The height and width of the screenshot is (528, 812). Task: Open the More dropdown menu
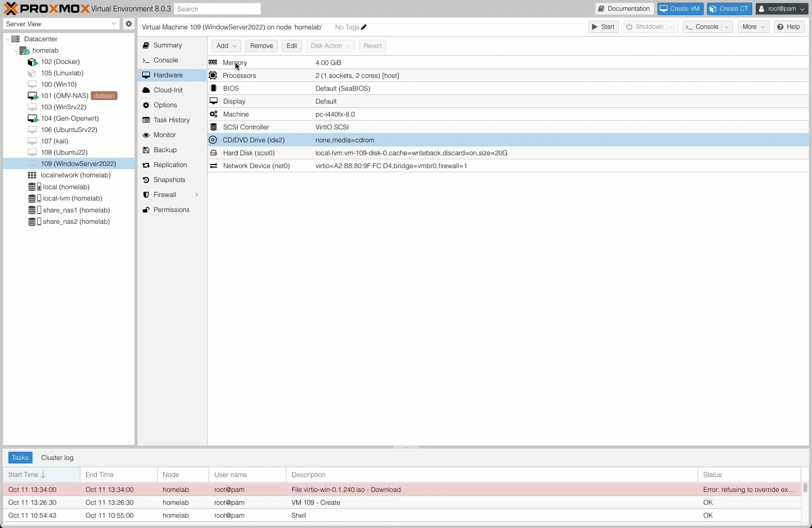(x=753, y=27)
